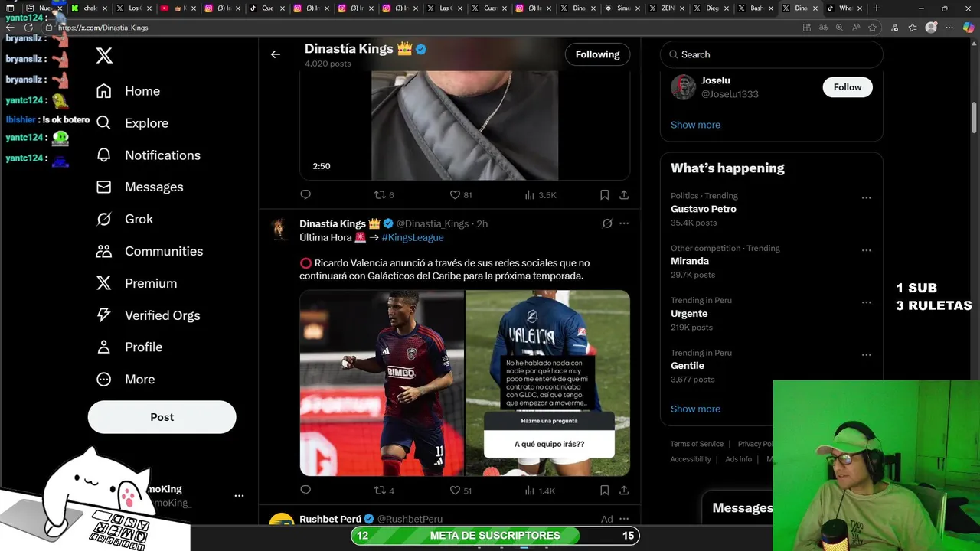This screenshot has width=980, height=551.
Task: Open the Gustavo Petro trending topic
Action: click(x=704, y=209)
